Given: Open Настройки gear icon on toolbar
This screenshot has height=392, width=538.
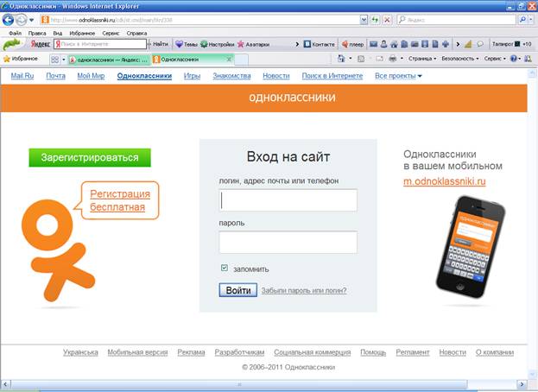Looking at the screenshot, I should (x=217, y=44).
